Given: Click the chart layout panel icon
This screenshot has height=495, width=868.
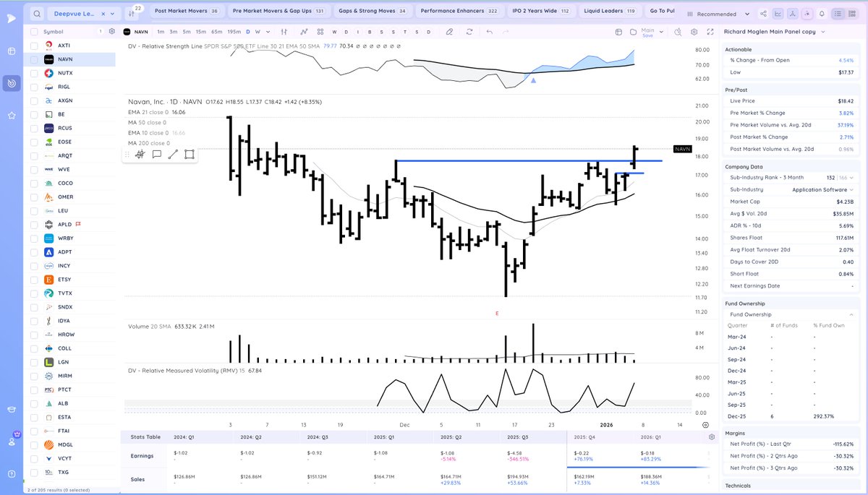Looking at the screenshot, I should point(618,32).
